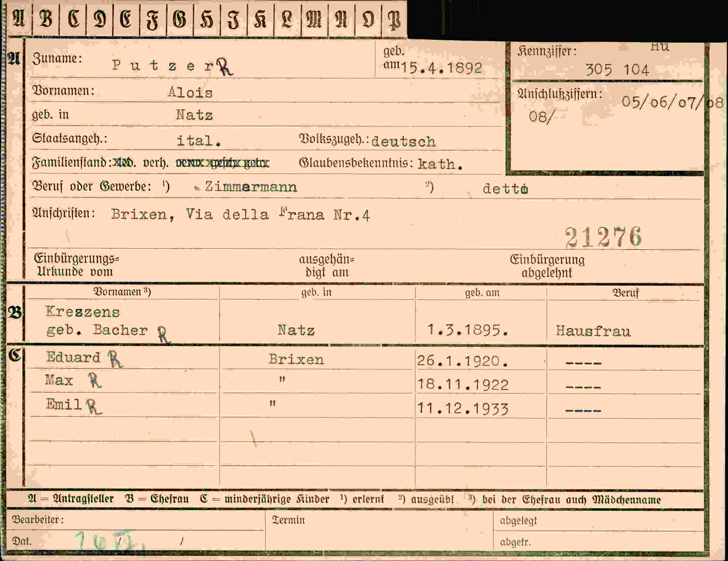Select the "Vornamen:" field label

pyautogui.click(x=63, y=91)
